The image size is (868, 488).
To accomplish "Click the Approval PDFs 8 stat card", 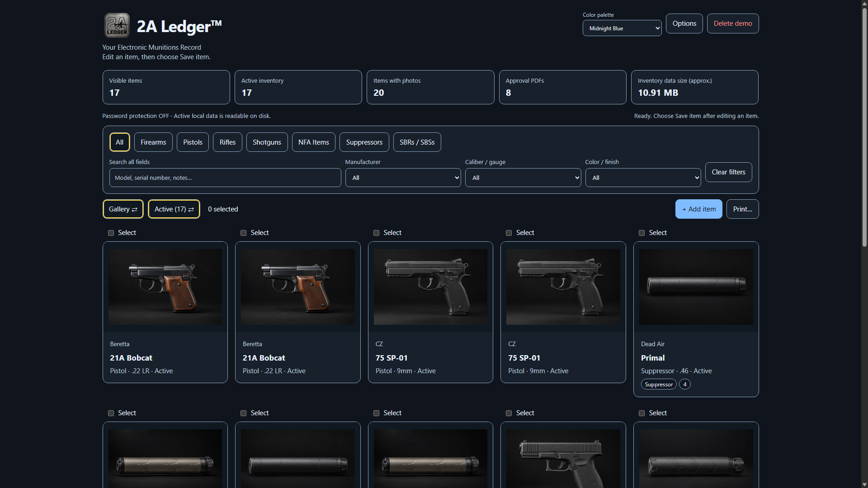I will tap(562, 87).
